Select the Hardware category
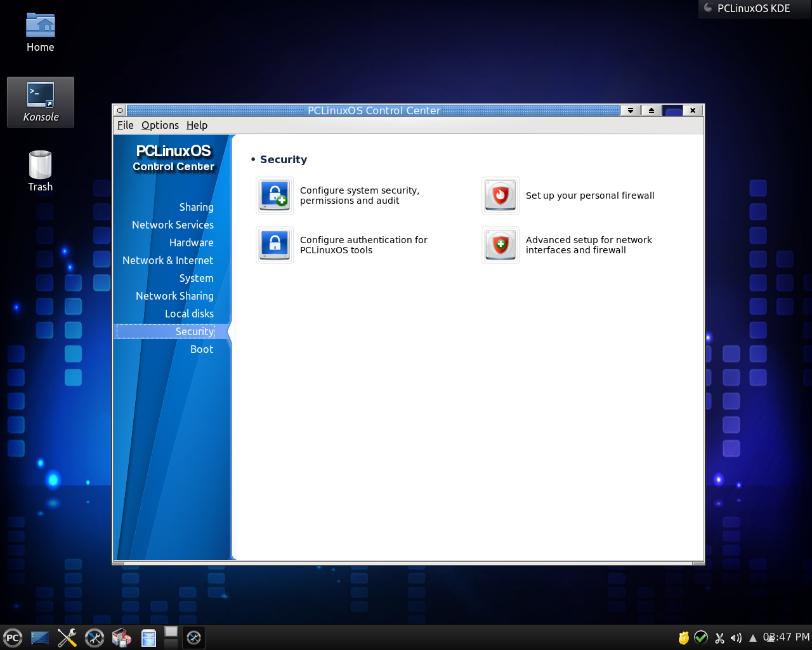Screen dimensions: 812x650 192,242
